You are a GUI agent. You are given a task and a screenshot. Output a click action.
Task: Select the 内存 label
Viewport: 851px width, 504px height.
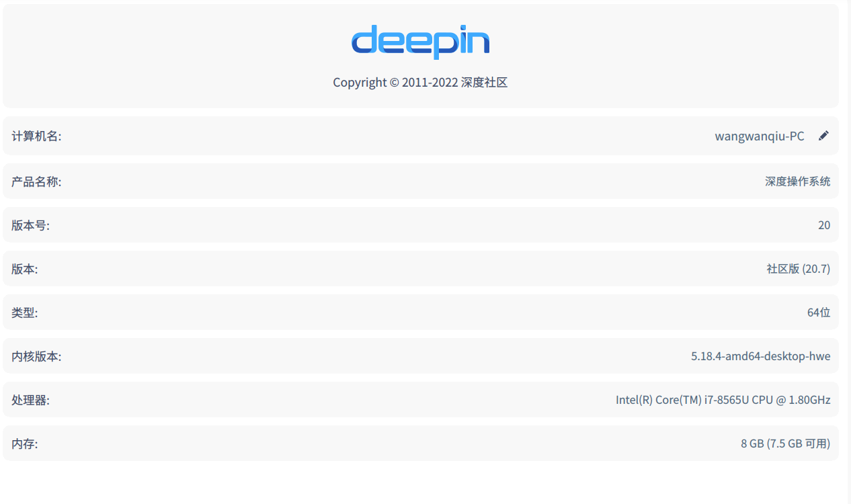click(25, 444)
